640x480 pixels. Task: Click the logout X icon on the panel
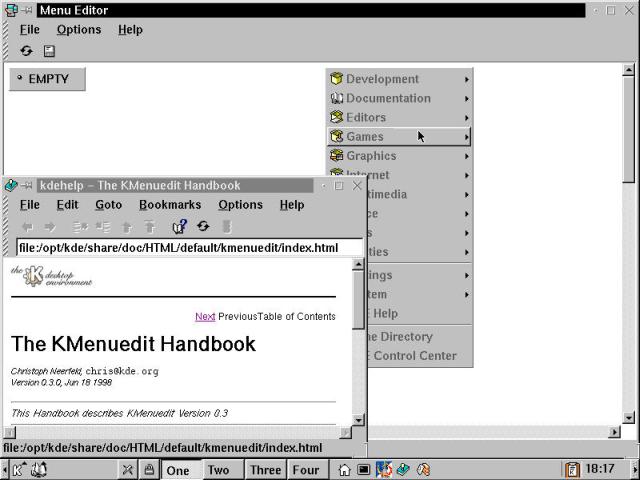[129, 469]
